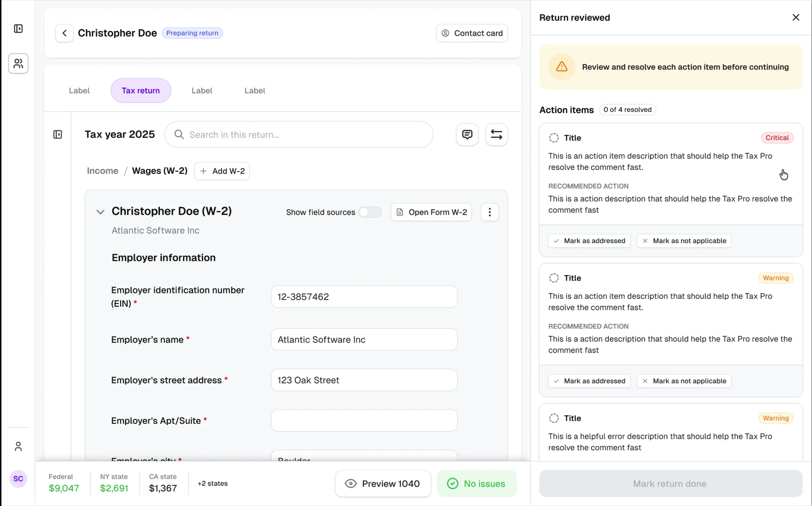This screenshot has width=812, height=506.
Task: Toggle the left sidebar panel icon
Action: click(18, 29)
